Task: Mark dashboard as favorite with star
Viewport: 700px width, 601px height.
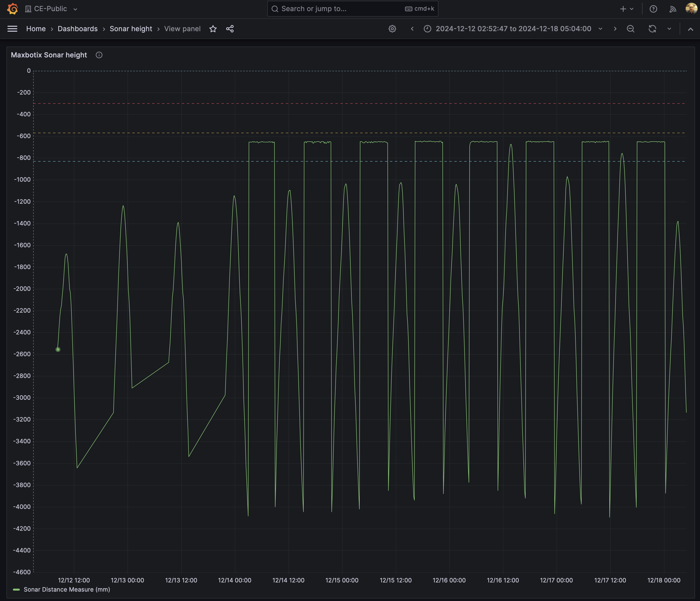Action: tap(213, 29)
